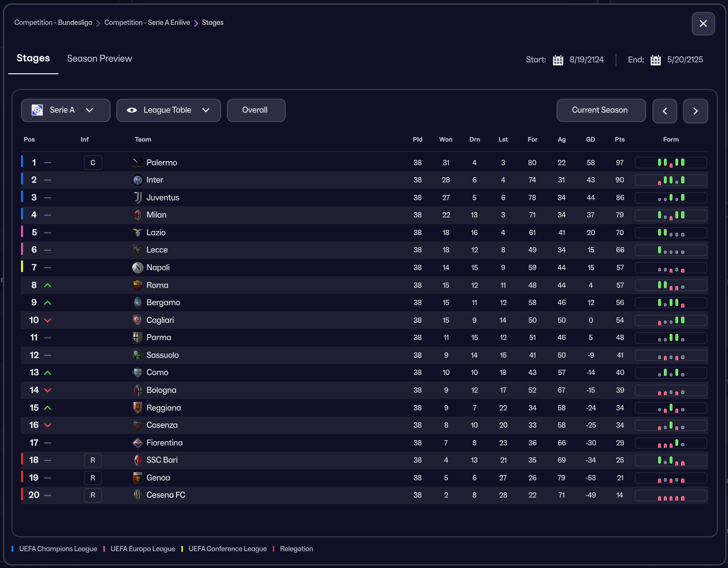
Task: Click the Genoa club crest
Action: pyautogui.click(x=138, y=478)
